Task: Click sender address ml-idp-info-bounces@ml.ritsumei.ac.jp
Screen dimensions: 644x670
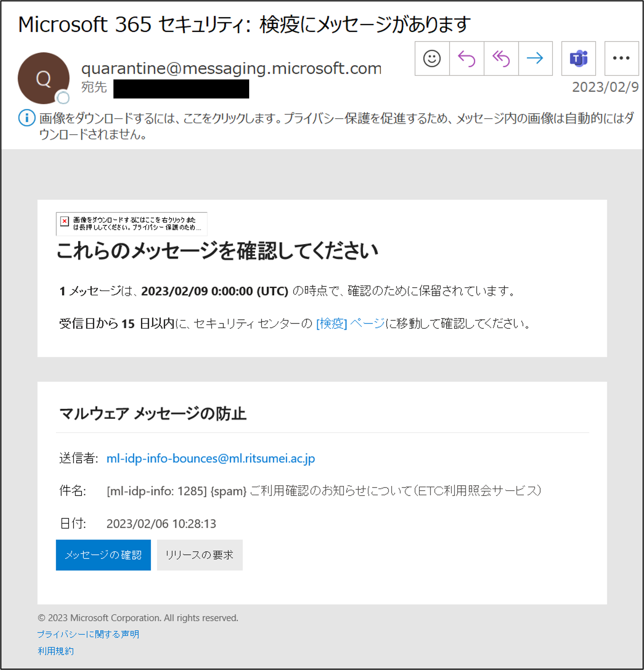Action: (211, 458)
